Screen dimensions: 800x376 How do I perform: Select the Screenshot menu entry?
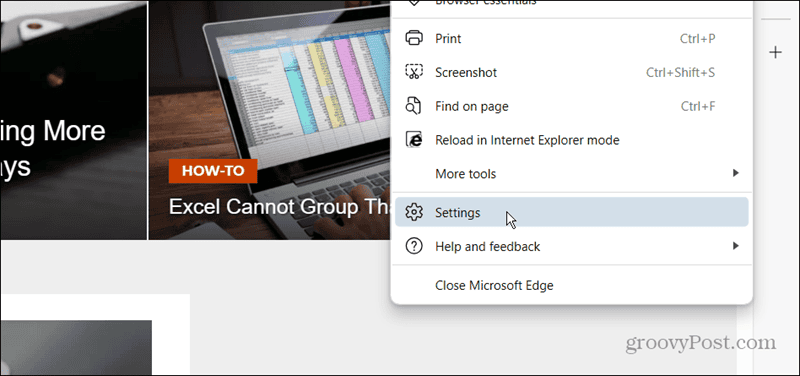point(571,72)
